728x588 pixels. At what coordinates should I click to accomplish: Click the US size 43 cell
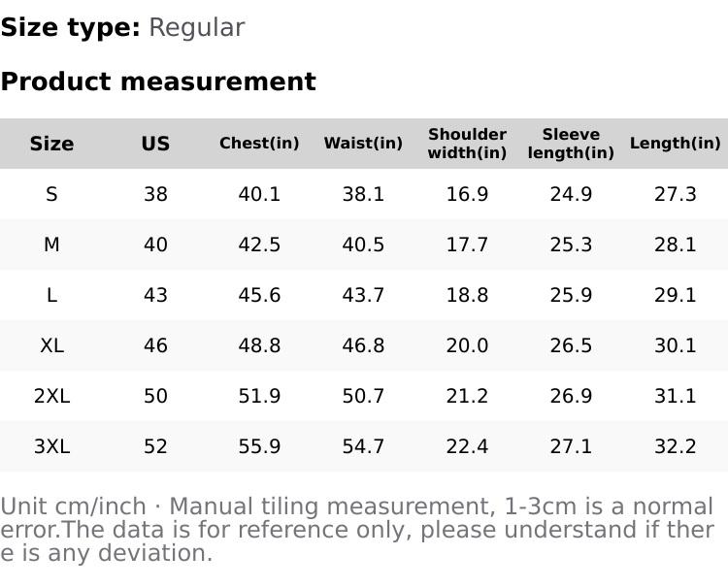(155, 295)
